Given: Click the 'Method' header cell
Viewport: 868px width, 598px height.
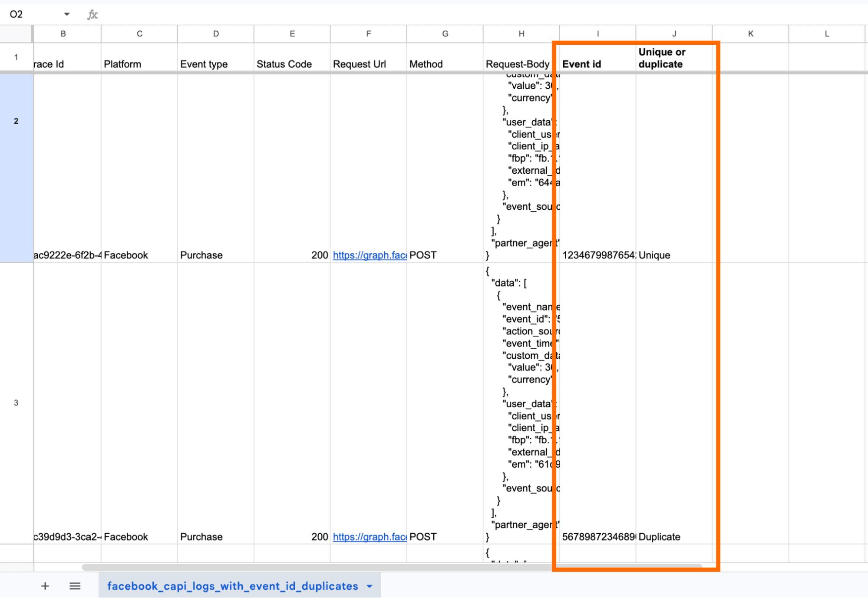Looking at the screenshot, I should (x=445, y=57).
